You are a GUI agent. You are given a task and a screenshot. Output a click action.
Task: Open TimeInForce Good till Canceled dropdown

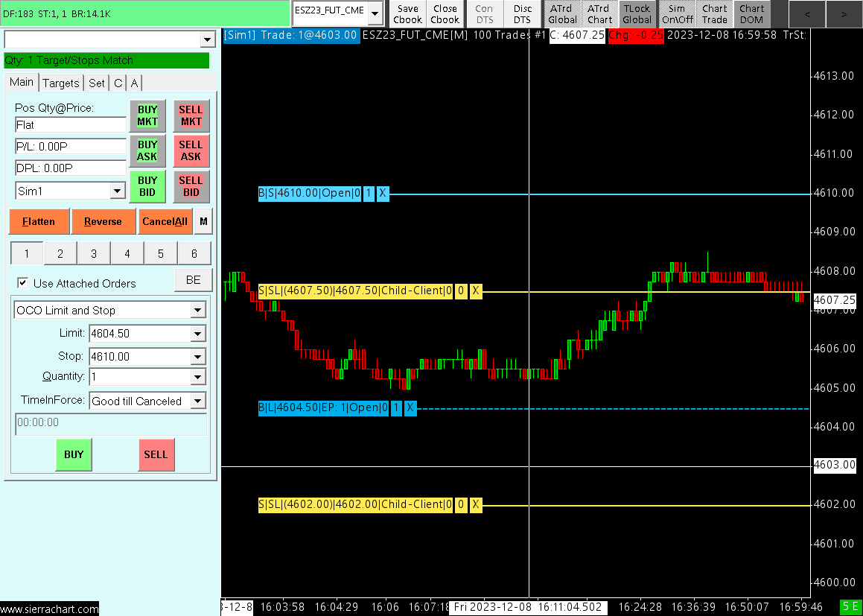[197, 401]
